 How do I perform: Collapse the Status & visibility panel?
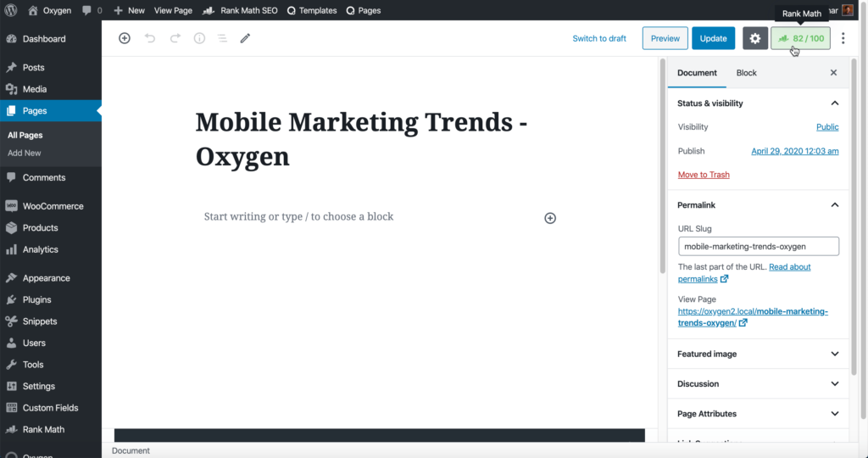[x=758, y=103]
